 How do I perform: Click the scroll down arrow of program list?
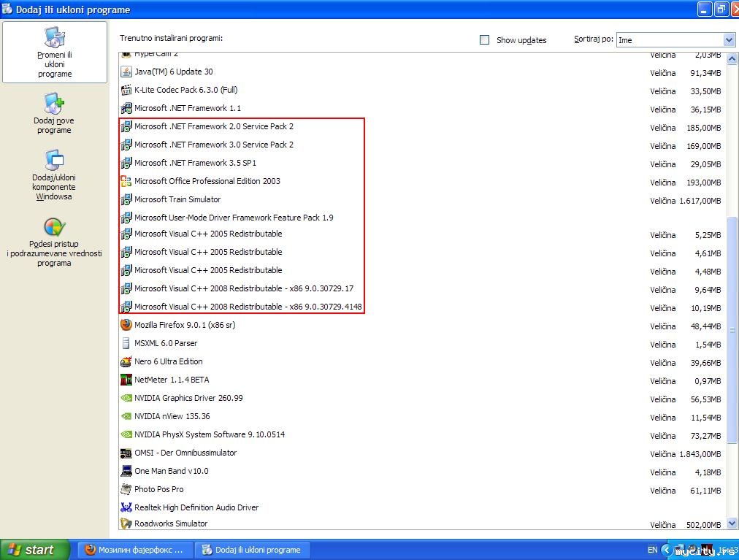(732, 523)
